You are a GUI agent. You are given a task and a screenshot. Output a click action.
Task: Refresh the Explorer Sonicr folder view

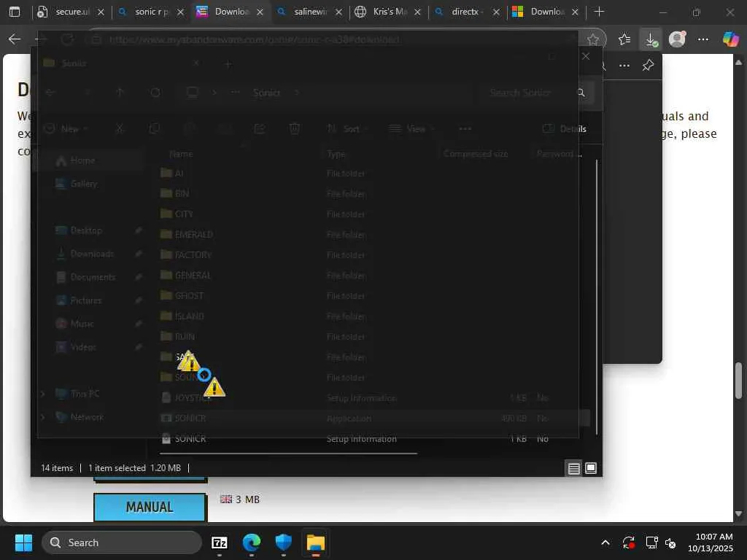(155, 93)
